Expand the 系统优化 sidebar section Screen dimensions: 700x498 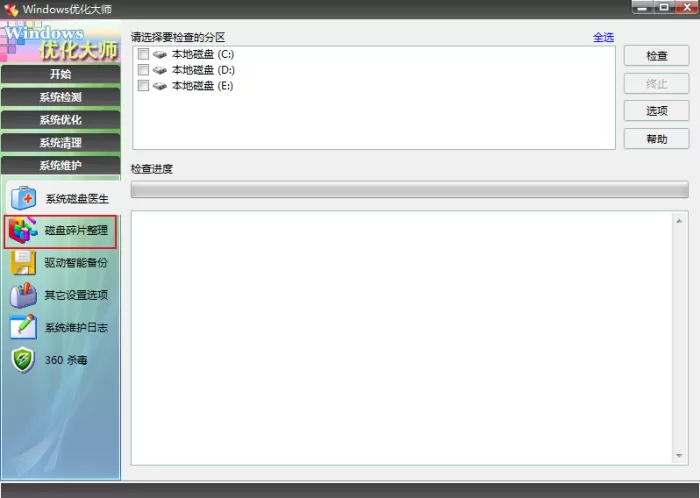coord(60,120)
